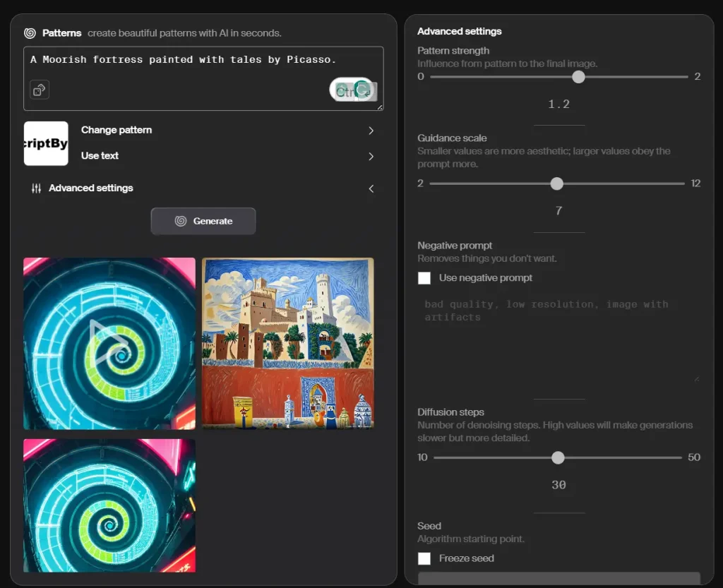This screenshot has height=588, width=723.
Task: Toggle off the Use negative prompt option
Action: (x=424, y=278)
